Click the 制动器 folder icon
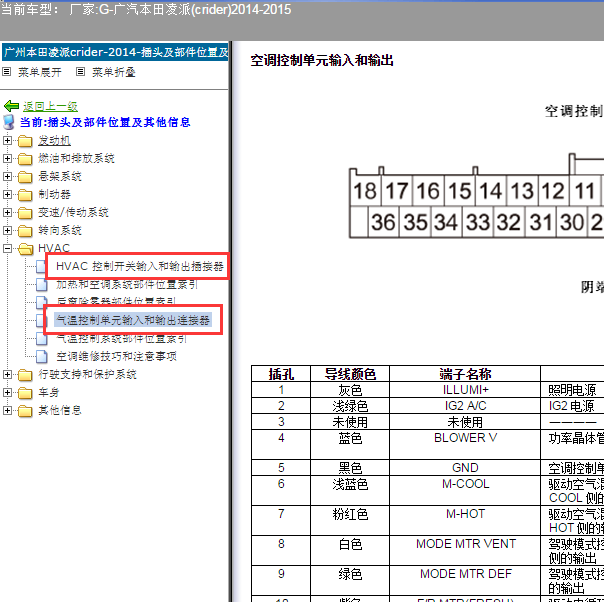604x602 pixels. 25,195
